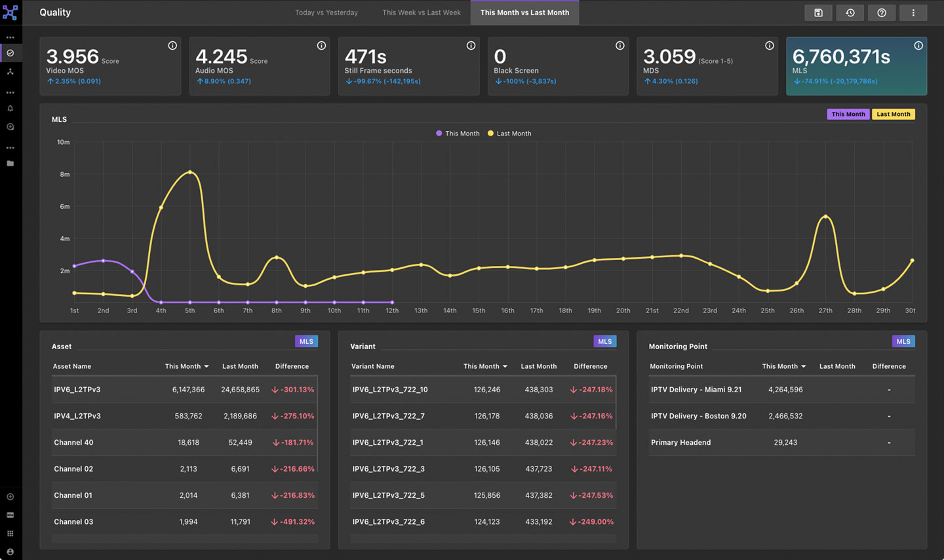Screen dimensions: 944x560
Task: Sort Monitoring Point table by Last Month
Action: 837,367
